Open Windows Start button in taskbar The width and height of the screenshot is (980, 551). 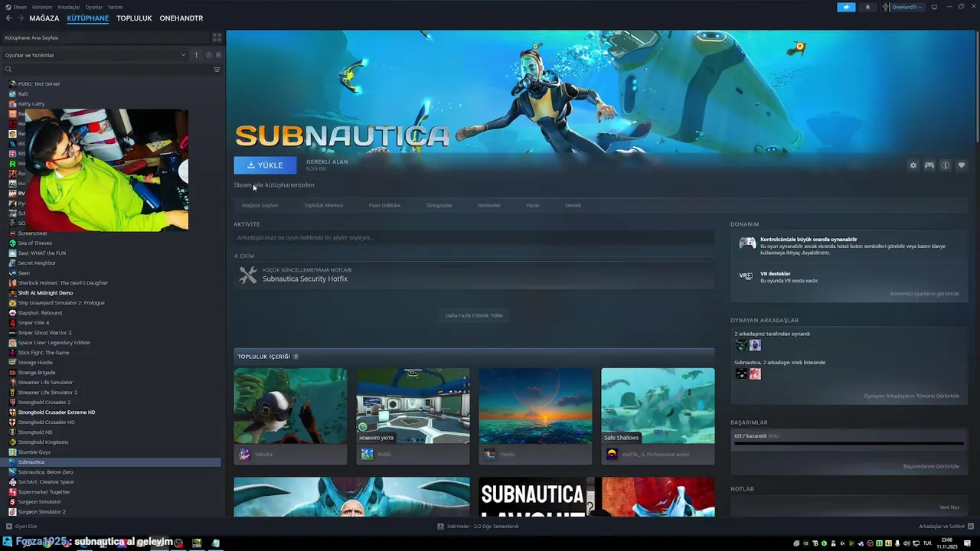click(8, 543)
